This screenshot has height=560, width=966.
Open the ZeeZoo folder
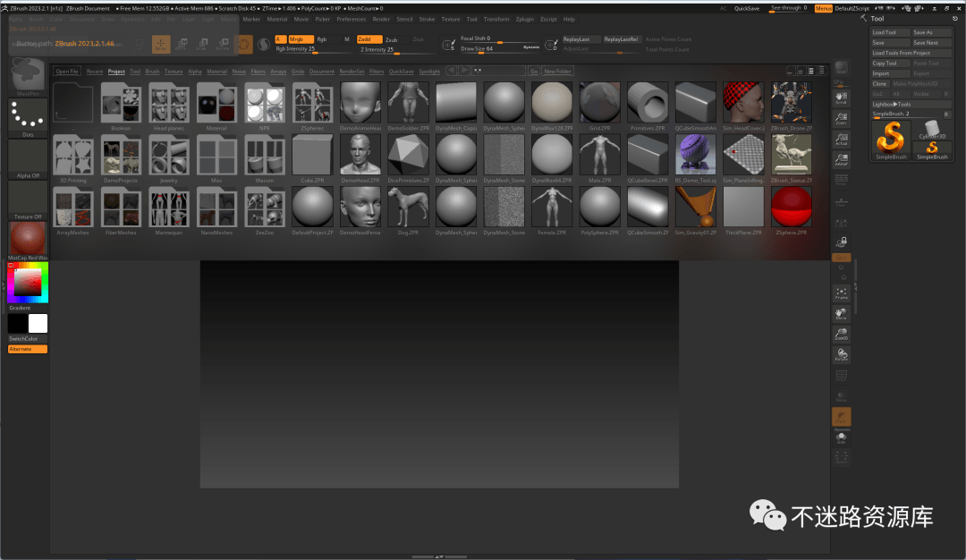click(264, 211)
